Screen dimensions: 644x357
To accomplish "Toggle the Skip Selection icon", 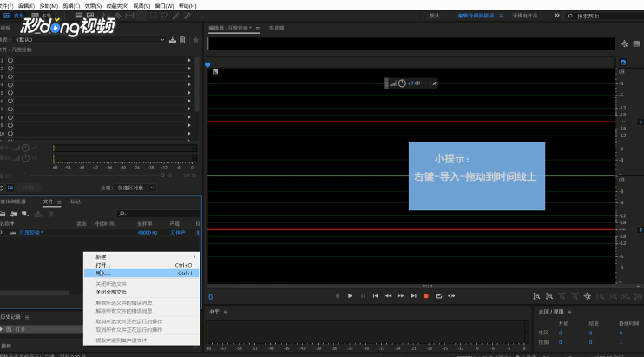I will (451, 296).
